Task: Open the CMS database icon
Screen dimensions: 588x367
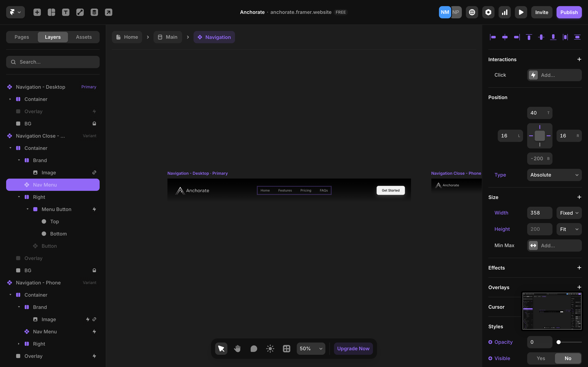Action: 94,12
